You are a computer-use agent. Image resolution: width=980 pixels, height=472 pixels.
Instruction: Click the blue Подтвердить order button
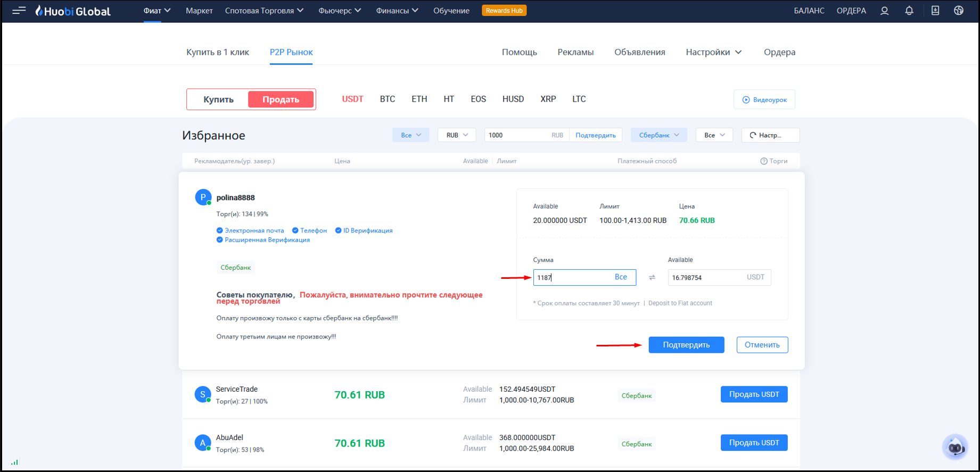pyautogui.click(x=686, y=345)
